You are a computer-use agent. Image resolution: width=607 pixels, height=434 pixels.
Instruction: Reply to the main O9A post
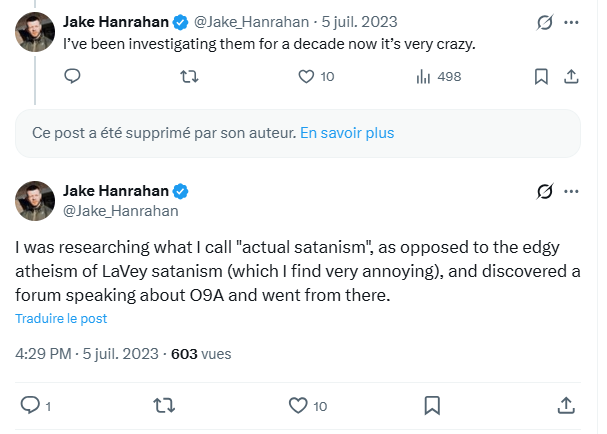click(x=30, y=405)
